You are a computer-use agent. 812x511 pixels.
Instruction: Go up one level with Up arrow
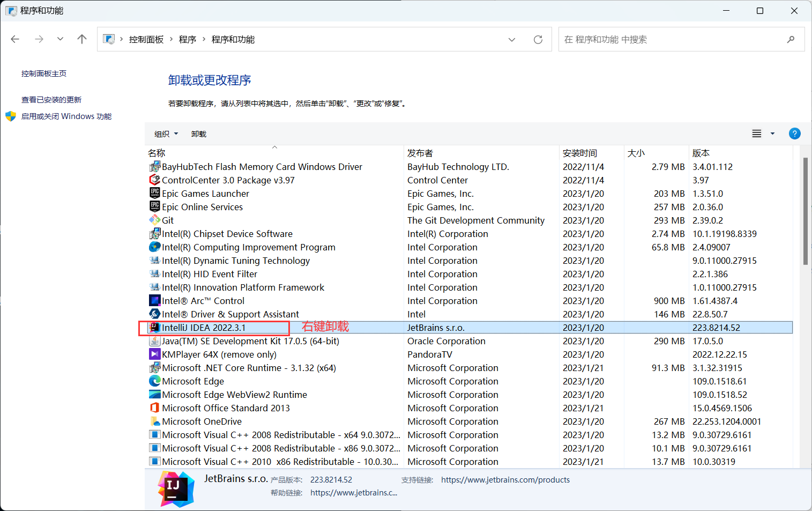pos(82,39)
